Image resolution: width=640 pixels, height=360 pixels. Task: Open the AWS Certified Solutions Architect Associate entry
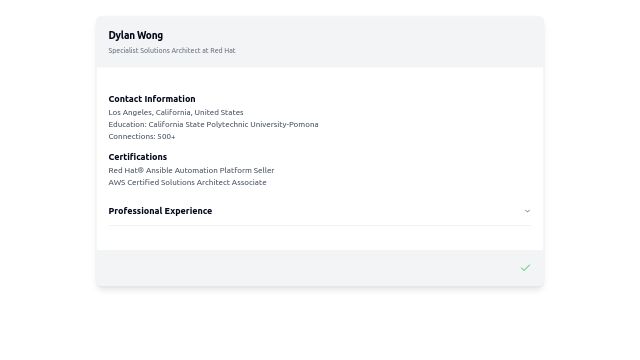[x=187, y=182]
